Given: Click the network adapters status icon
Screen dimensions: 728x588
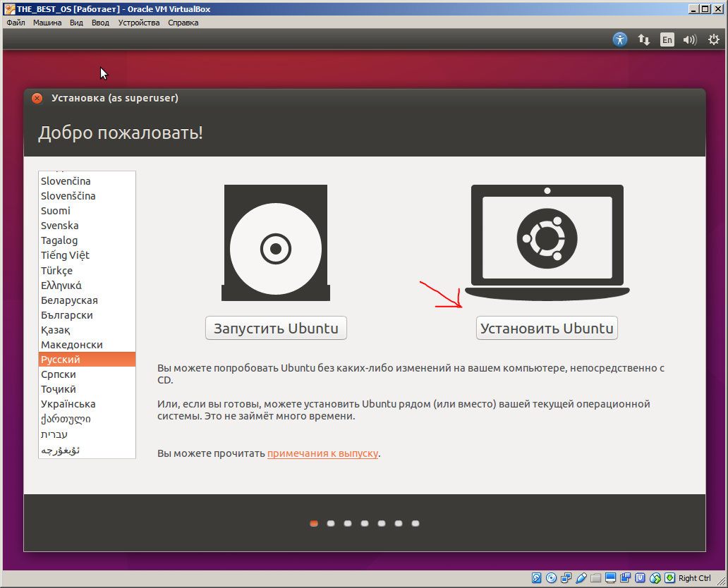Looking at the screenshot, I should pos(566,578).
